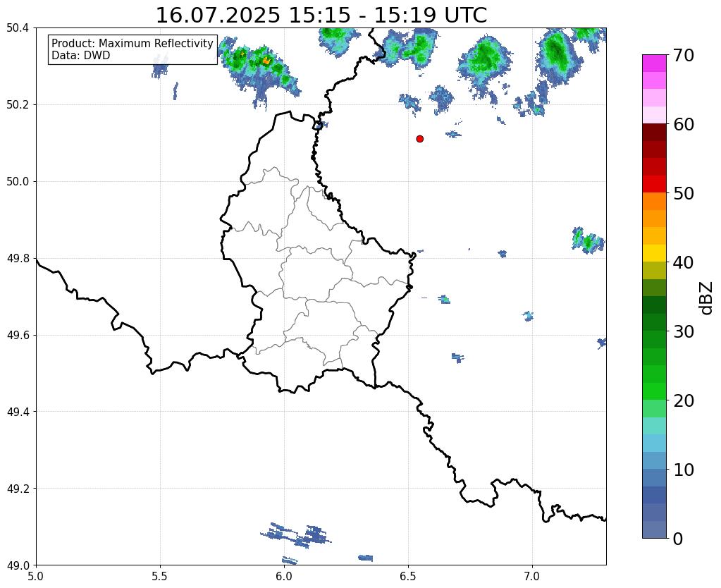Click the colorbar tick label "50"
Screen dimensions: 721x588
(684, 193)
